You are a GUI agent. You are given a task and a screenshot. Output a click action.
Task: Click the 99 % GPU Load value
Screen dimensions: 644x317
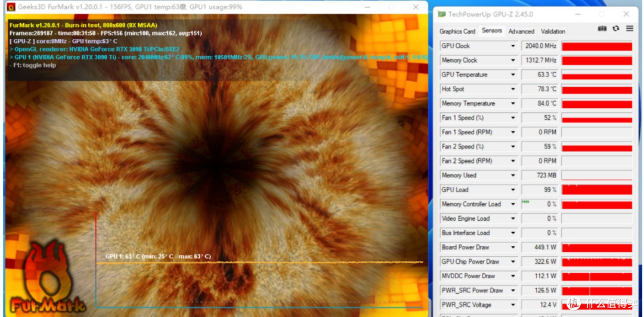pyautogui.click(x=540, y=190)
